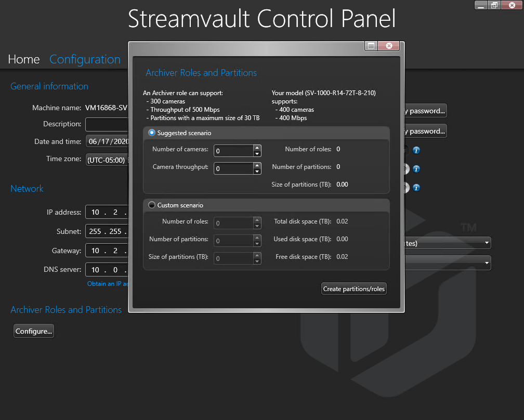Image resolution: width=524 pixels, height=420 pixels.
Task: Select the Suggested scenario radio button
Action: tap(152, 133)
